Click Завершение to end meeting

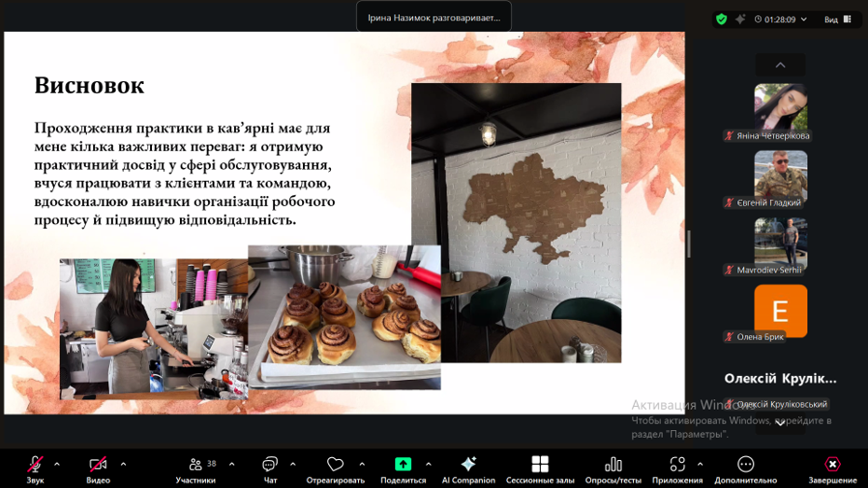[832, 468]
